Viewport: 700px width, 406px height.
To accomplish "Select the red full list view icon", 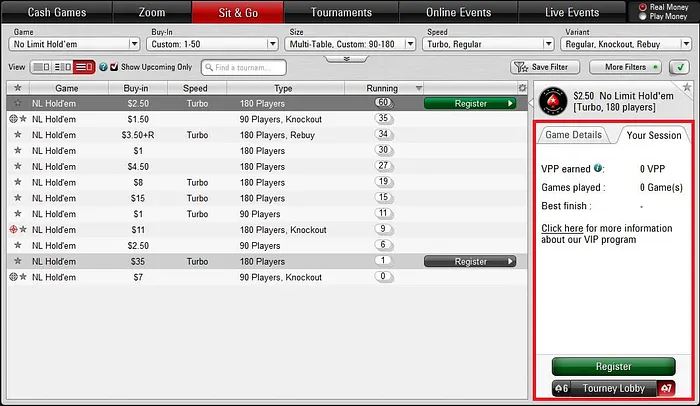I will pos(84,67).
